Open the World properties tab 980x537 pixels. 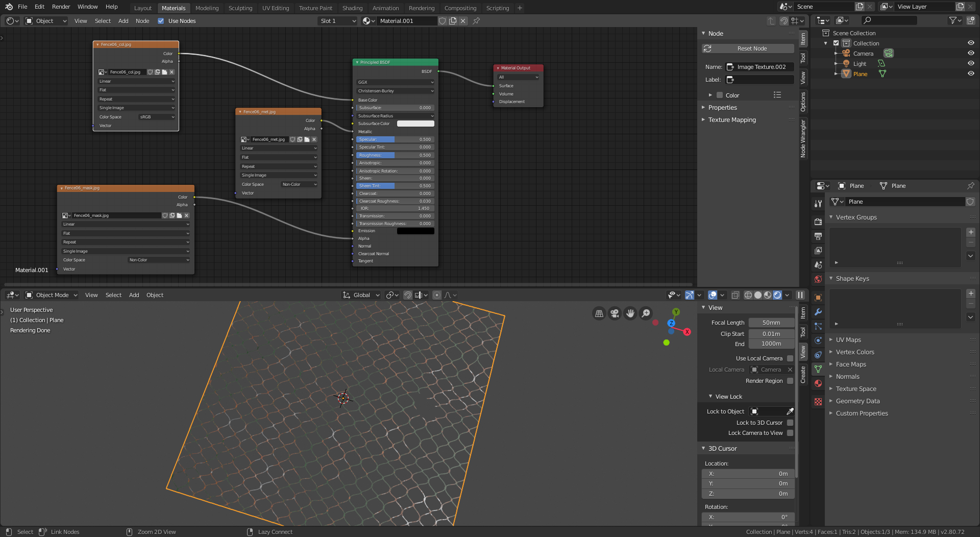click(x=818, y=279)
